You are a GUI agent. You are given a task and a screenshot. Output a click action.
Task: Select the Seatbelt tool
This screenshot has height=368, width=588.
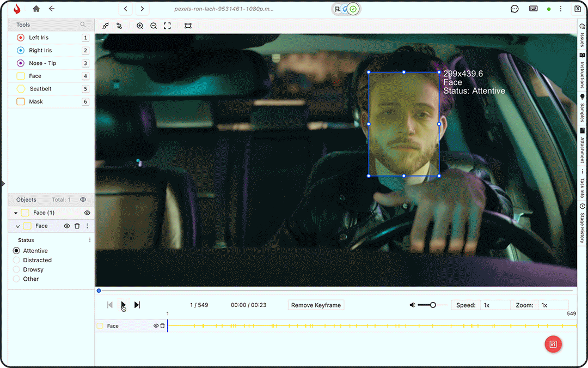40,89
